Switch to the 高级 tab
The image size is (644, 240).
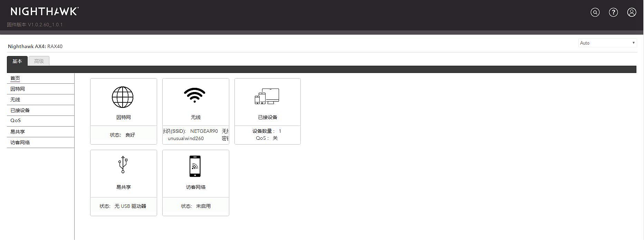39,61
